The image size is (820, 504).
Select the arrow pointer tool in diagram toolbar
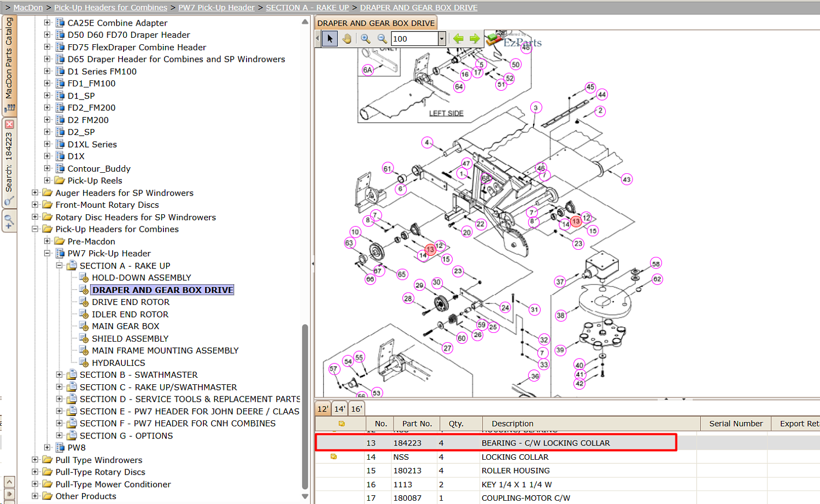point(330,39)
